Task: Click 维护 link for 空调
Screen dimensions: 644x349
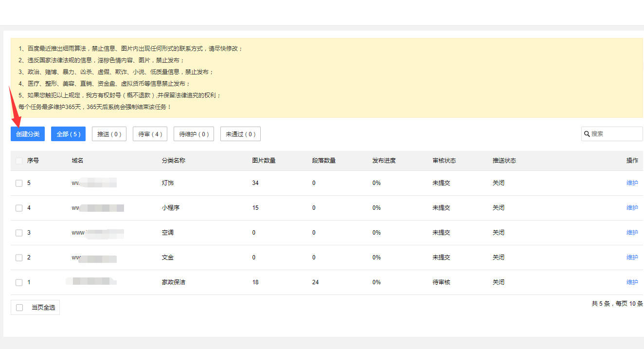Action: click(632, 233)
